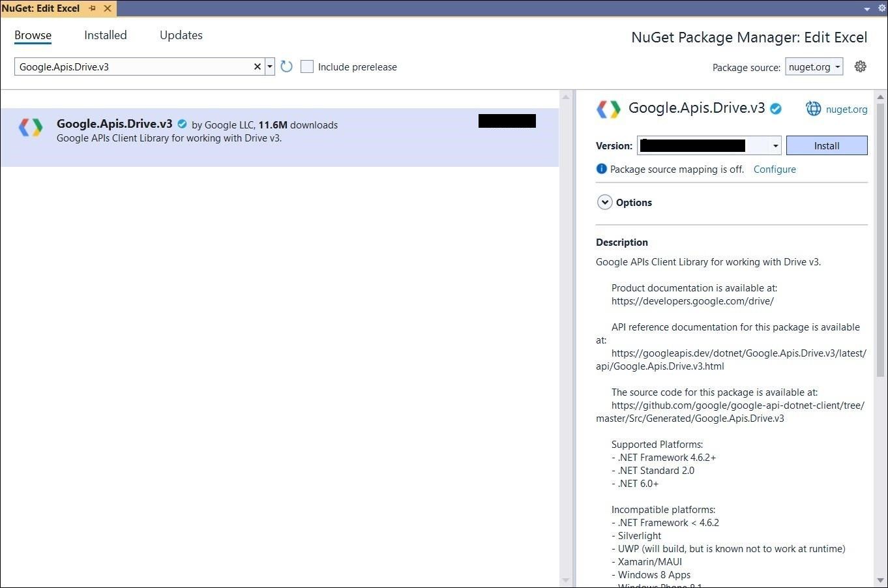Click inside the package search field
Image resolution: width=888 pixels, height=588 pixels.
pyautogui.click(x=130, y=66)
